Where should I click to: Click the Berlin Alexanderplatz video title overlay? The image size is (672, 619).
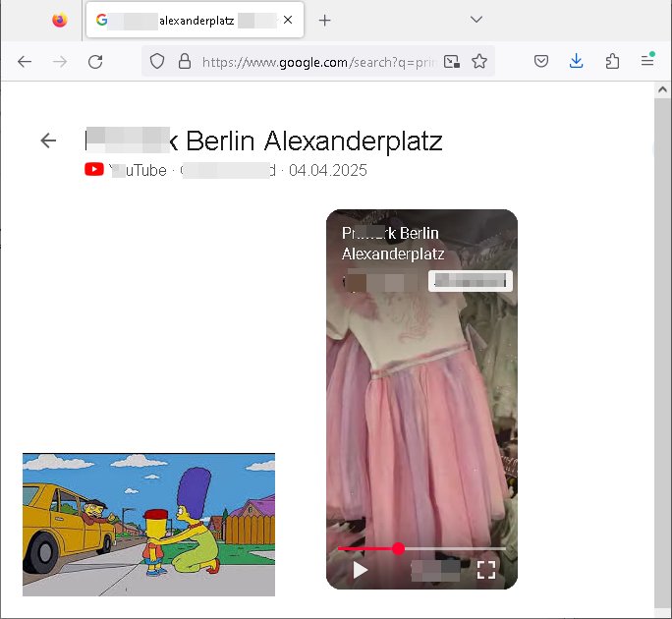391,243
